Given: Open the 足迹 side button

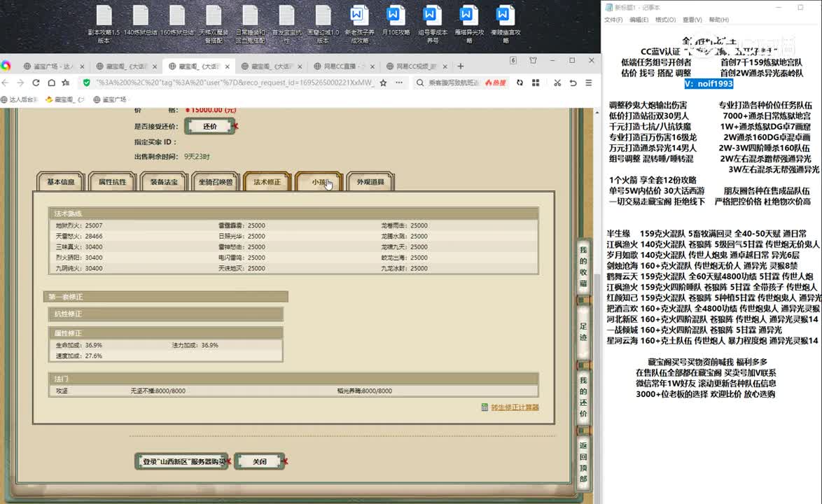Looking at the screenshot, I should tap(583, 332).
